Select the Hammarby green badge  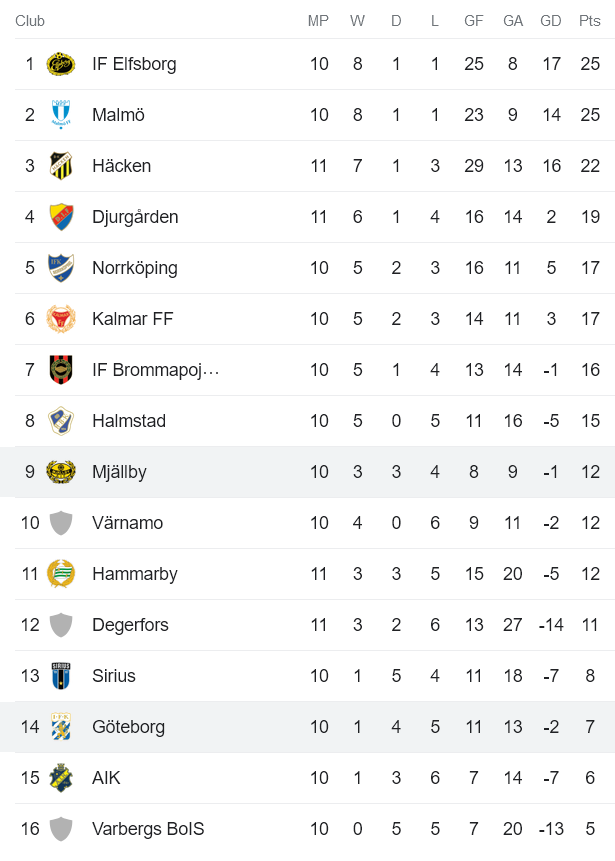pos(60,573)
